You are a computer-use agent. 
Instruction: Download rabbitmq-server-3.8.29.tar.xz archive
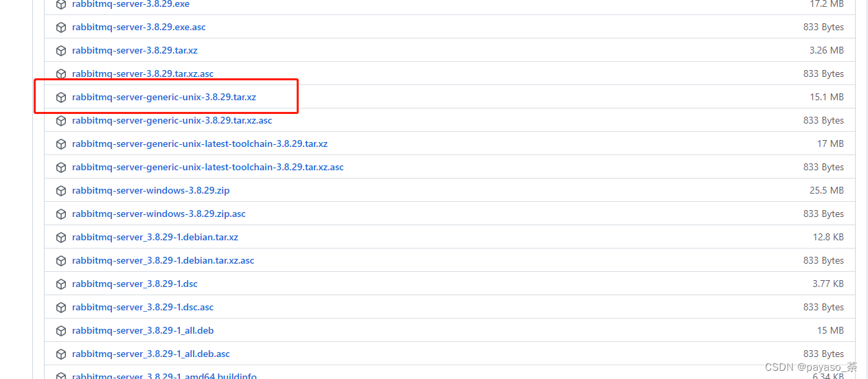[x=135, y=51]
